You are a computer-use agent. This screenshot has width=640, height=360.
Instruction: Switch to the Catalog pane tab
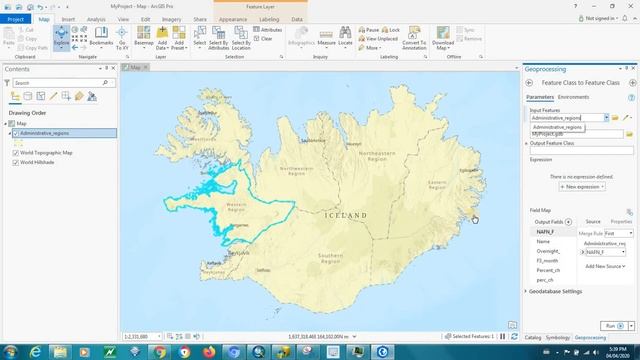point(533,338)
